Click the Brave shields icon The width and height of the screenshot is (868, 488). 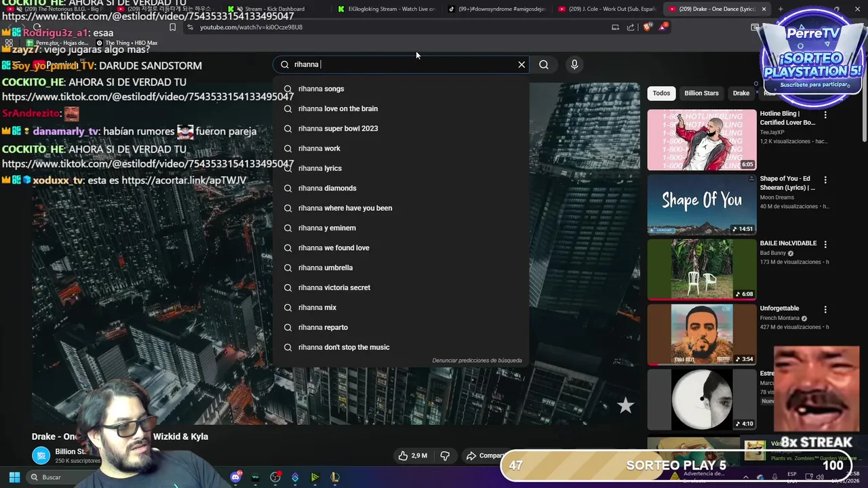coord(647,27)
